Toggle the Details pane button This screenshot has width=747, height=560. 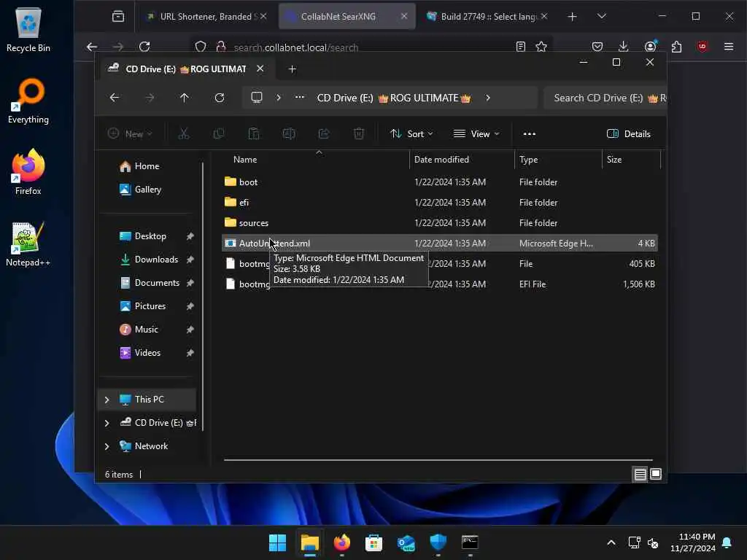[628, 134]
